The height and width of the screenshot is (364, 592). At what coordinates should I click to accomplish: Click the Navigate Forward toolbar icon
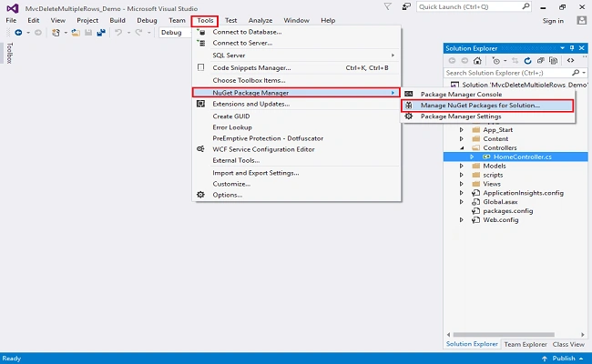tap(38, 33)
